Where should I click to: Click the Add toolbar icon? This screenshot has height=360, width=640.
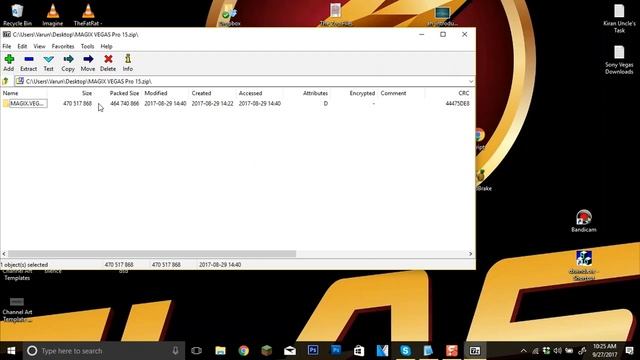click(x=9, y=63)
